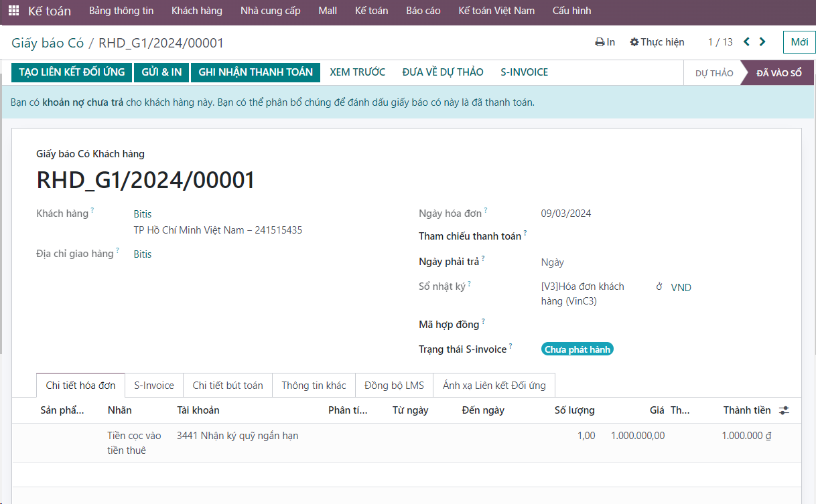Click delivery address Bitis
The width and height of the screenshot is (816, 504).
[143, 254]
